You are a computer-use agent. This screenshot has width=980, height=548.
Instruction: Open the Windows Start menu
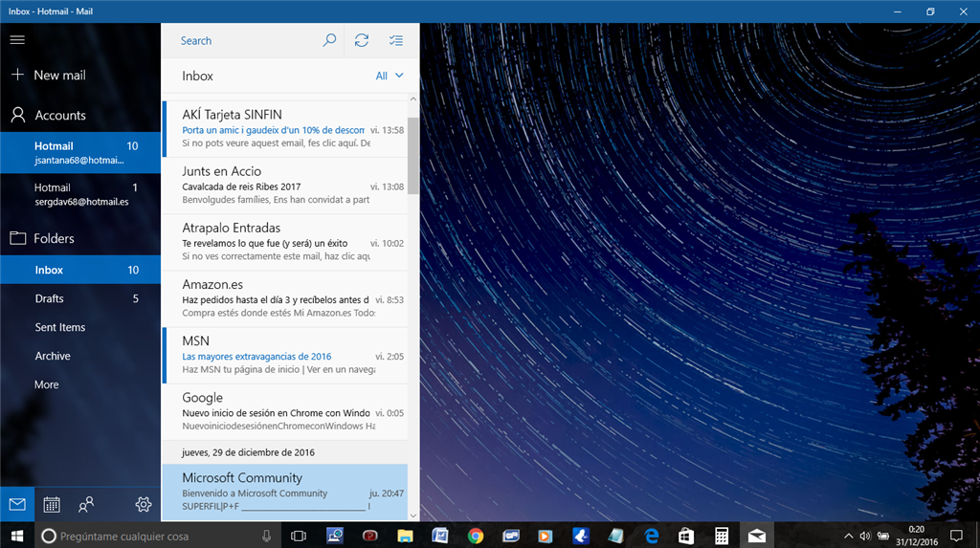17,536
